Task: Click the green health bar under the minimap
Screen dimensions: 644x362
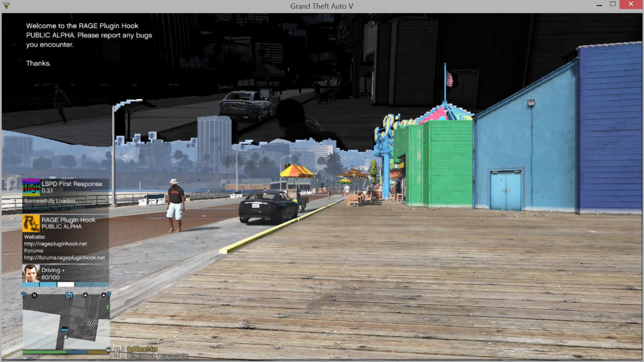Action: coord(44,352)
